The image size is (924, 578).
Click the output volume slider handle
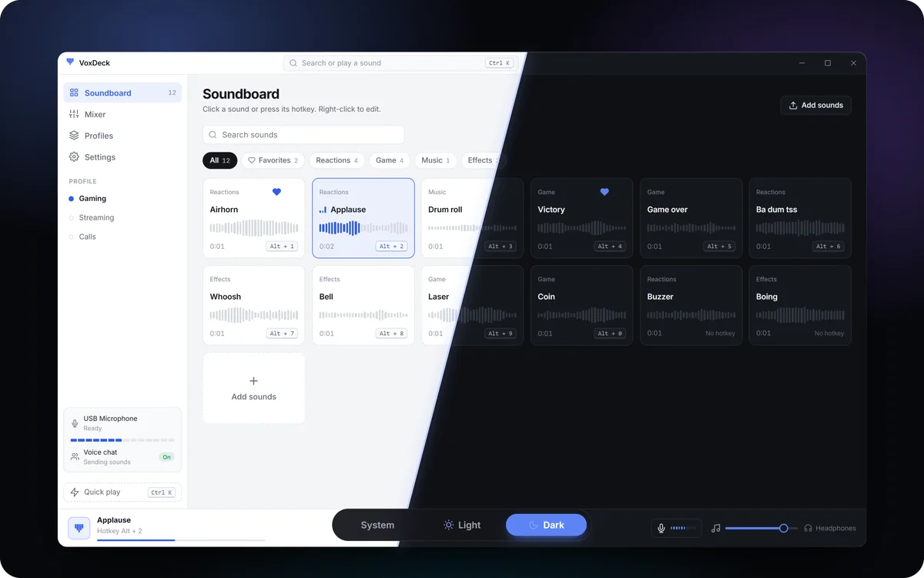click(x=783, y=528)
